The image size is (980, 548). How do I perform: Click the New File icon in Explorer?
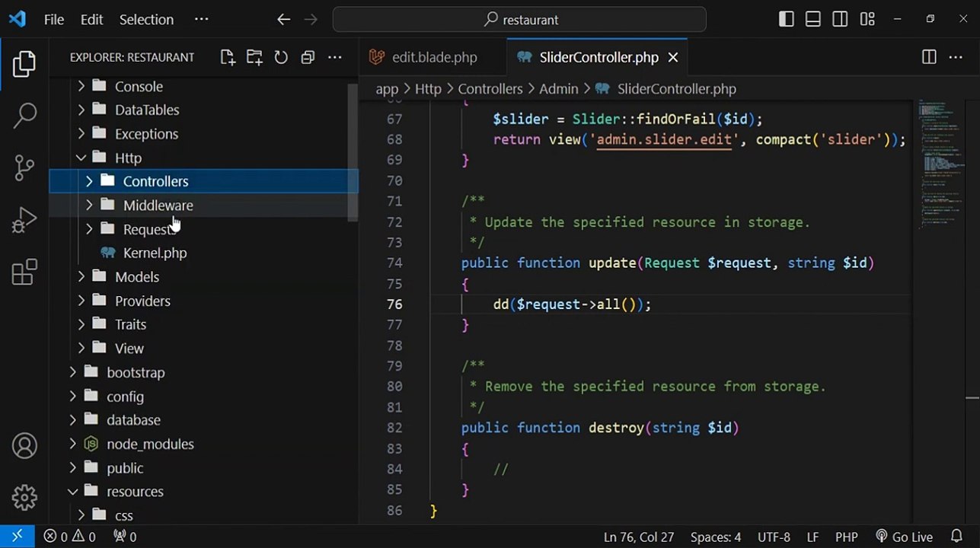point(228,57)
